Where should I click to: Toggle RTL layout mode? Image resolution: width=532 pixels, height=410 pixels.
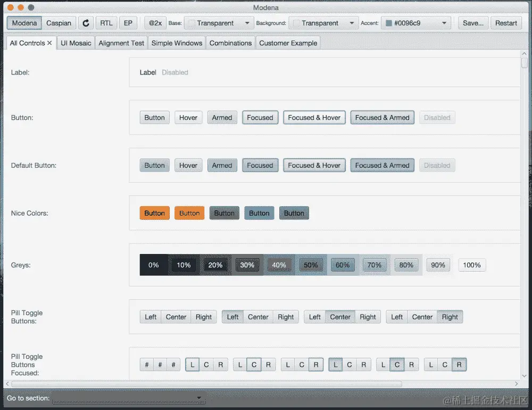tap(106, 23)
